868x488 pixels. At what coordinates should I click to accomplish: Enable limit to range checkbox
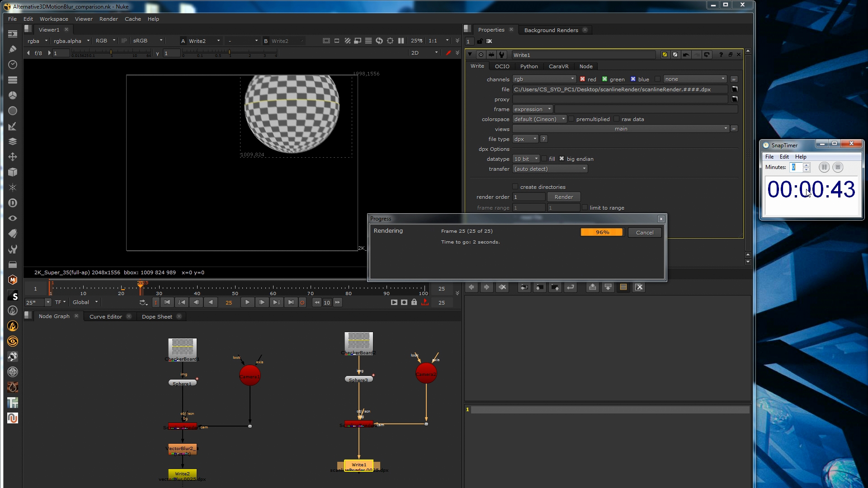[x=585, y=207]
